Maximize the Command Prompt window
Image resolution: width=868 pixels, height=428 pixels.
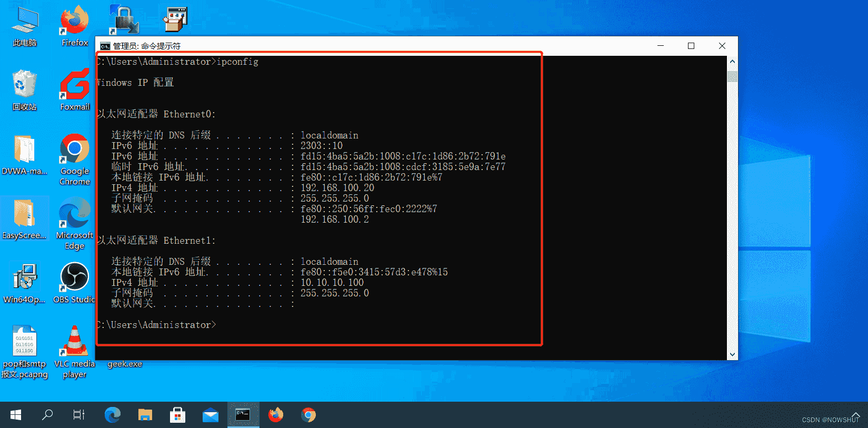click(x=691, y=46)
